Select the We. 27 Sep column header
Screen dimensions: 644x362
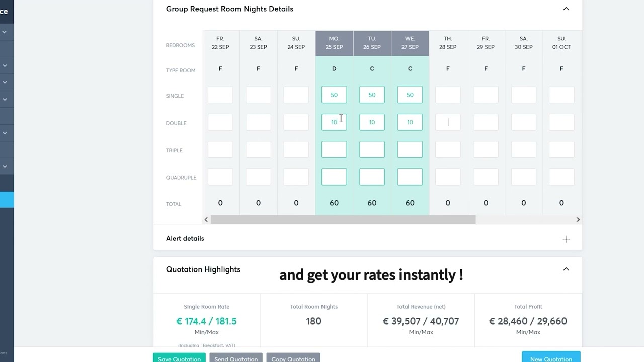point(410,43)
